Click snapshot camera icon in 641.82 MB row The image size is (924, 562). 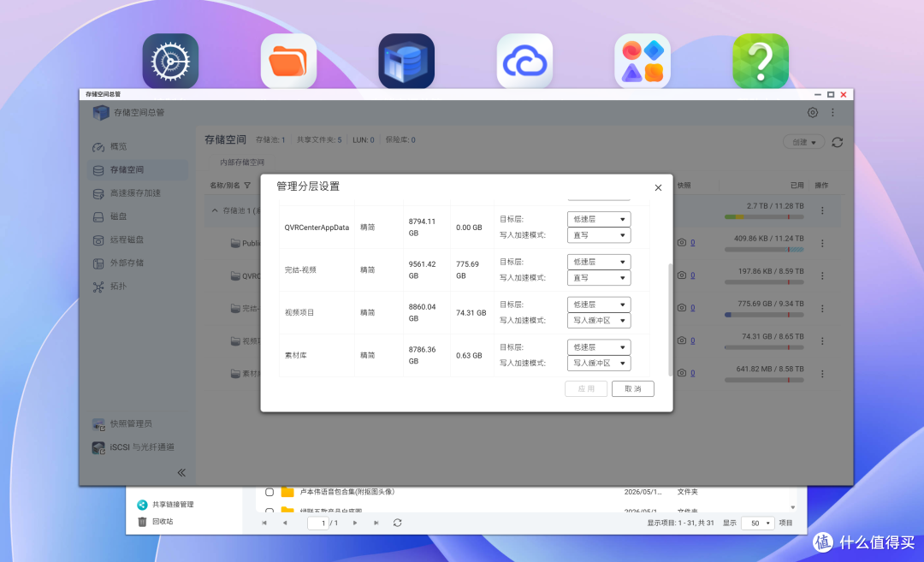[682, 373]
